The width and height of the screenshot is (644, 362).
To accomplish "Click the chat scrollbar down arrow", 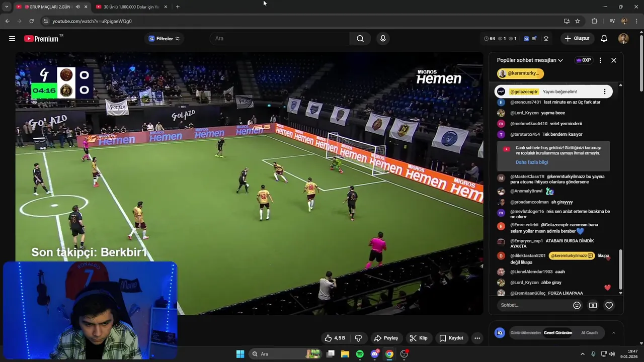I will 620,293.
